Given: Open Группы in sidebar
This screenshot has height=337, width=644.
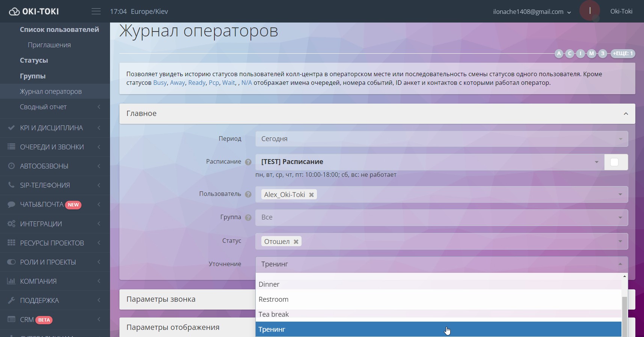Looking at the screenshot, I should [x=33, y=76].
